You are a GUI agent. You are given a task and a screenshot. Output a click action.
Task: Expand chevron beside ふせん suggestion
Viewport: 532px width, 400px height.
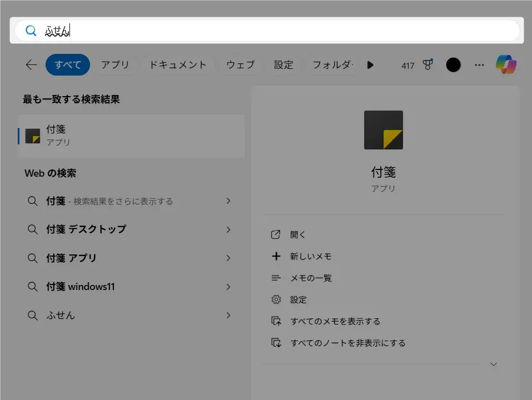[228, 315]
